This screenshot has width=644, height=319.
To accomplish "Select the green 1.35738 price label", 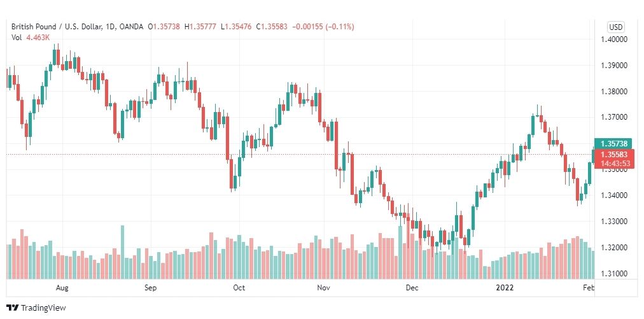I will point(614,143).
